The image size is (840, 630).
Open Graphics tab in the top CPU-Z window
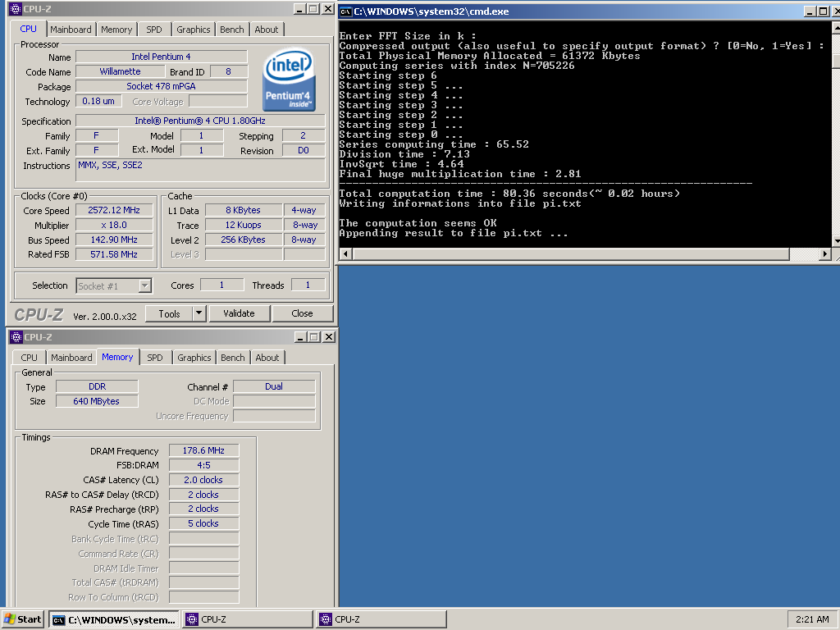[x=194, y=30]
